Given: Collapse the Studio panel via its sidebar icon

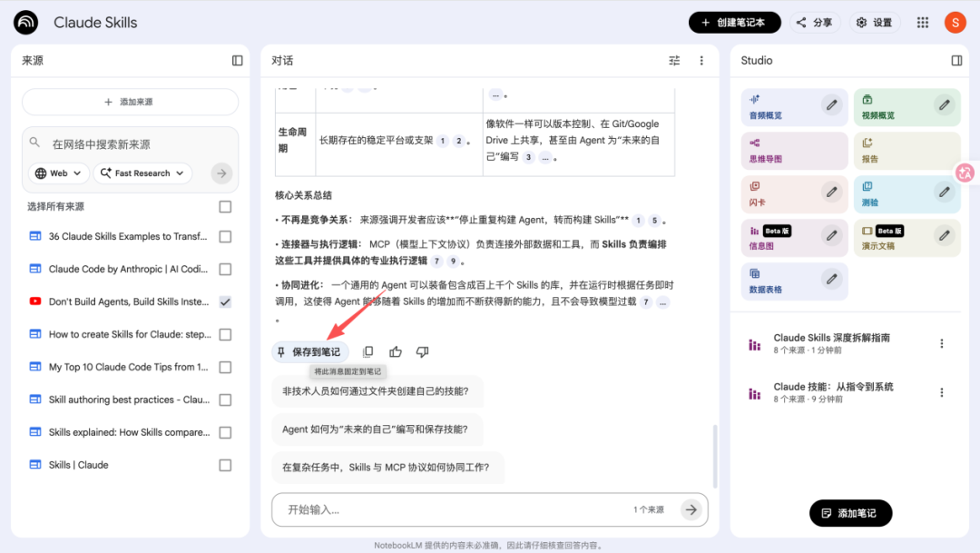Looking at the screenshot, I should [956, 61].
